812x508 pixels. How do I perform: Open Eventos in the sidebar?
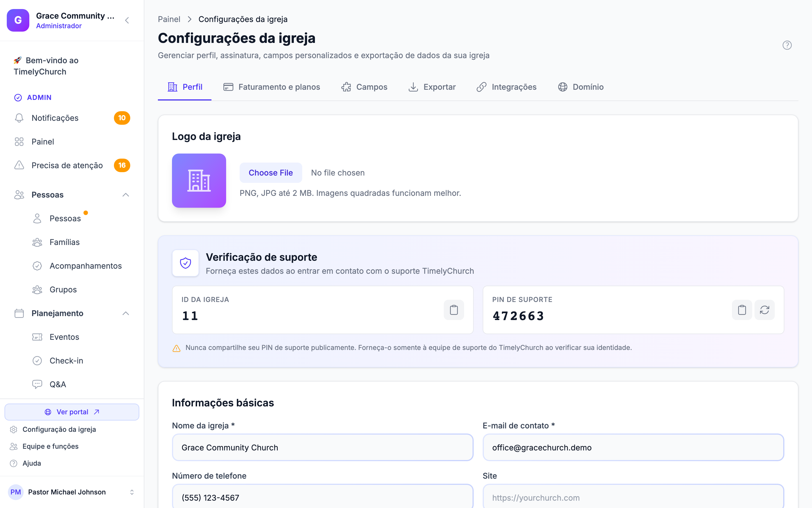(x=81, y=337)
